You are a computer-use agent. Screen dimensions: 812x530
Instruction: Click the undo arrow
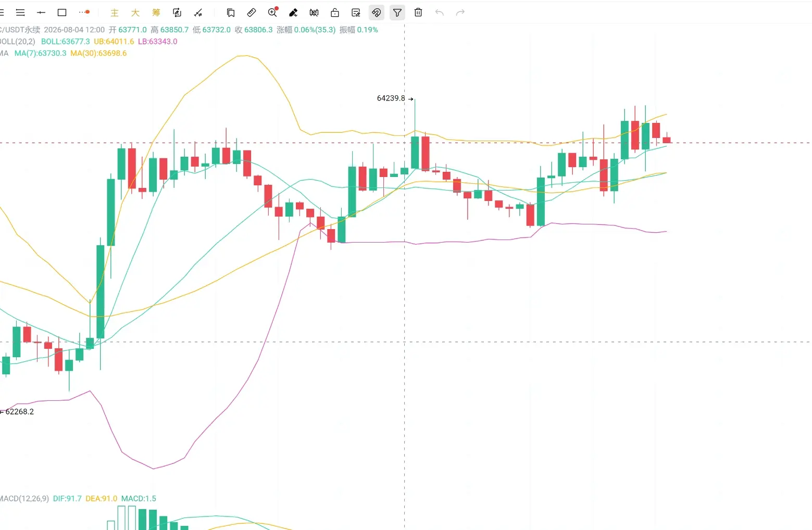[x=439, y=12]
